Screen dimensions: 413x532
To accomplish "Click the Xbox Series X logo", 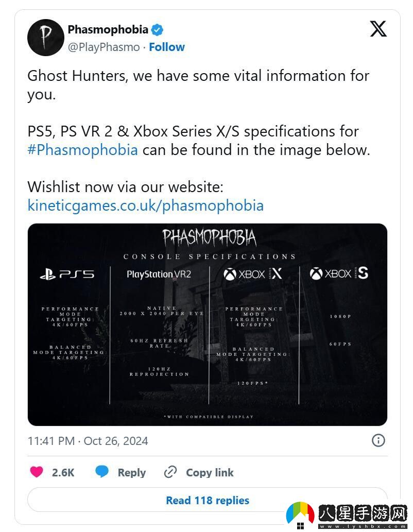I will (x=253, y=274).
